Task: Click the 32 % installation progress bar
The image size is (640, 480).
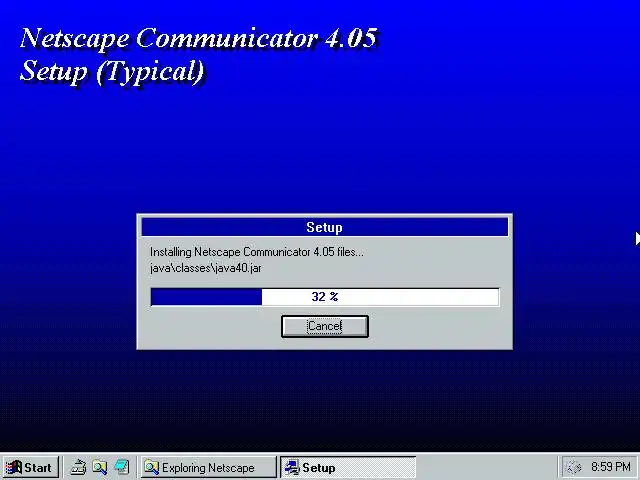Action: point(324,297)
